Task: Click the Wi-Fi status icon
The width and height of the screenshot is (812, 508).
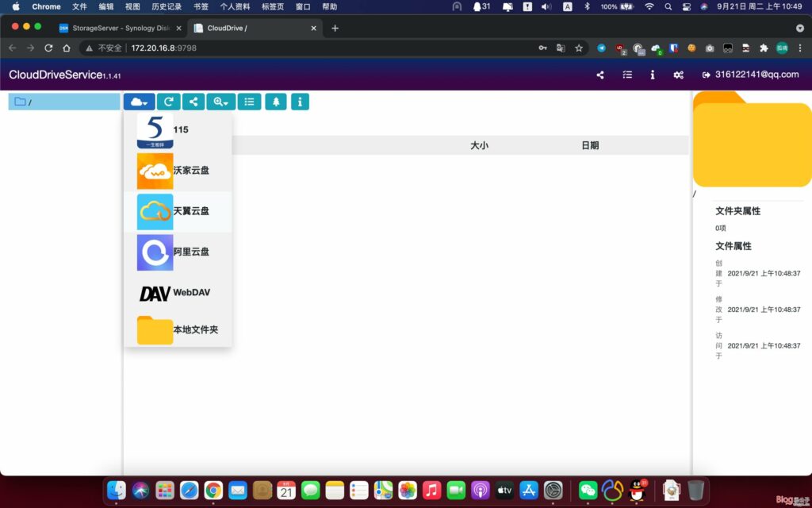Action: pyautogui.click(x=649, y=6)
